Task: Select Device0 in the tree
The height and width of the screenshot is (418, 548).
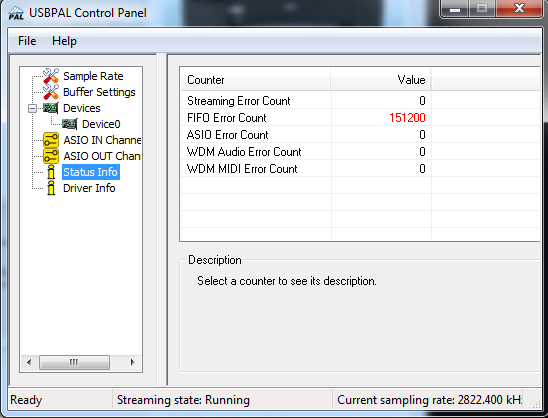Action: click(101, 124)
